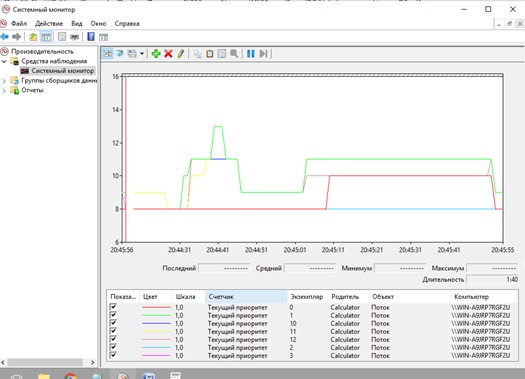The height and width of the screenshot is (379, 525).
Task: Click the yellow color line of instance 11
Action: [156, 331]
